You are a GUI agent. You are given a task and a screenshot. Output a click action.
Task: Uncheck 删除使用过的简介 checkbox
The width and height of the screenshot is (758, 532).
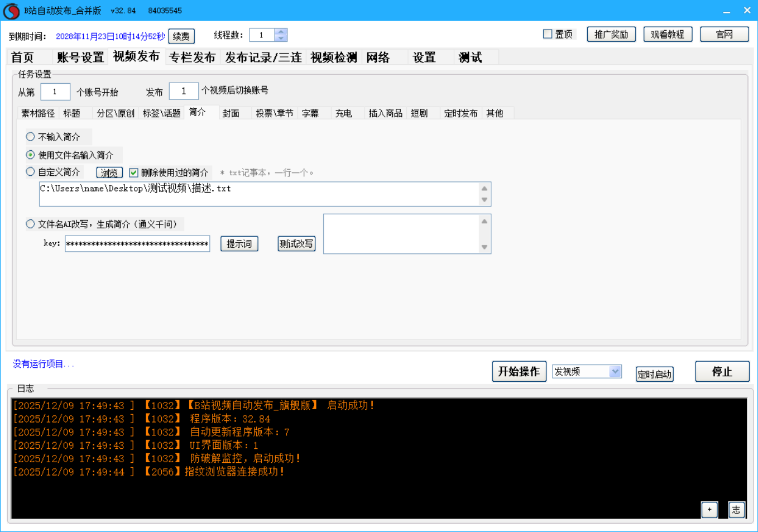(x=134, y=172)
